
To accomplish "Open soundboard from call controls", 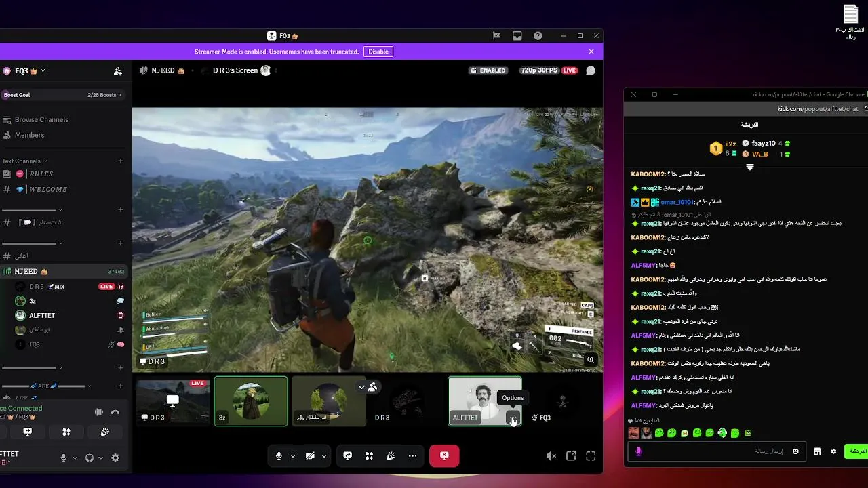I will coord(391,456).
